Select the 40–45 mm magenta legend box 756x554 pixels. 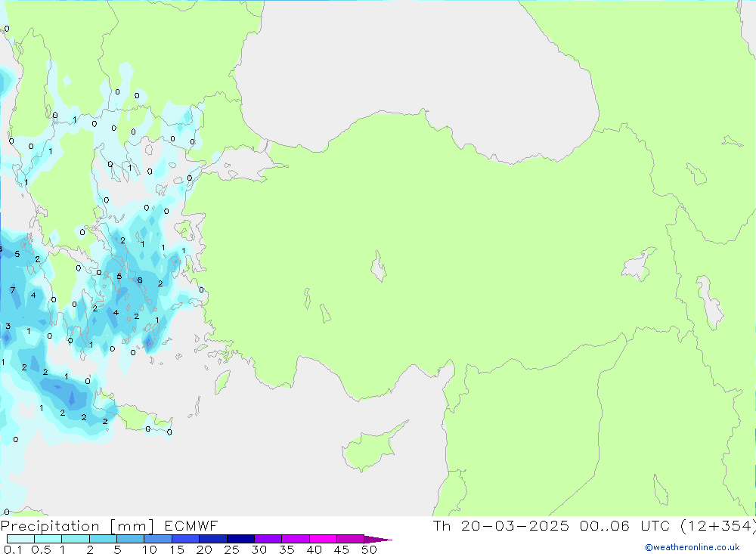pos(323,539)
